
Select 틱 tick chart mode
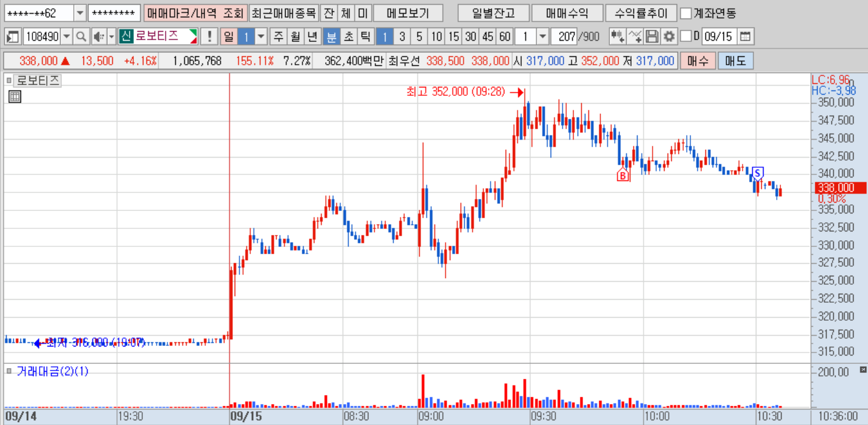pyautogui.click(x=365, y=37)
